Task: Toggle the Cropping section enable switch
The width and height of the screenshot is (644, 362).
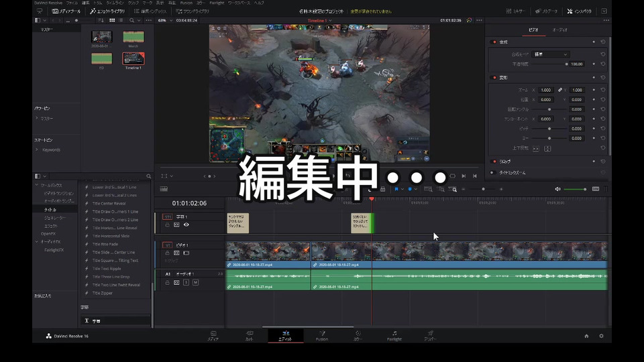Action: tap(494, 162)
